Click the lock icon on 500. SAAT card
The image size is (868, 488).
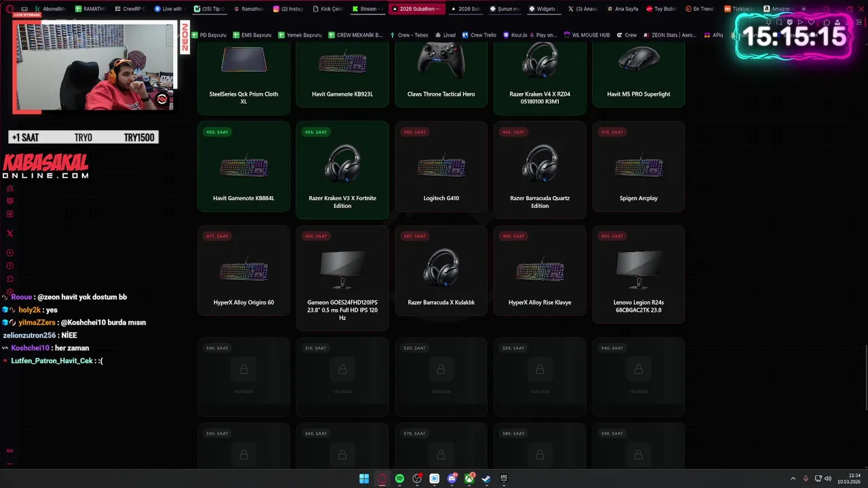pos(243,369)
